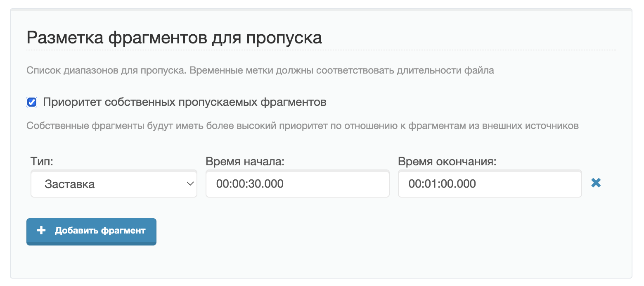The height and width of the screenshot is (286, 644).
Task: Click the '00:01:00.000' end time value
Action: click(x=442, y=184)
